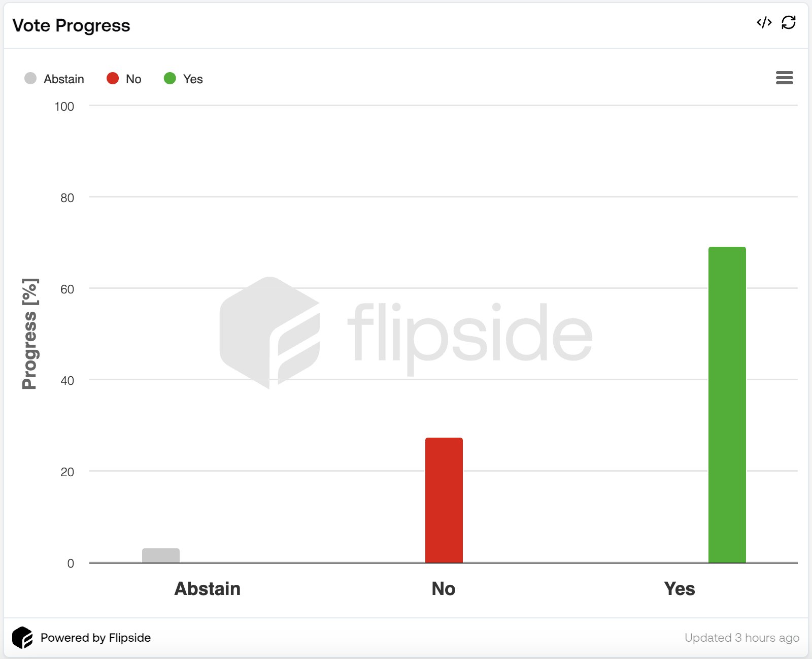Click the Flipside logo in footer

tap(22, 637)
